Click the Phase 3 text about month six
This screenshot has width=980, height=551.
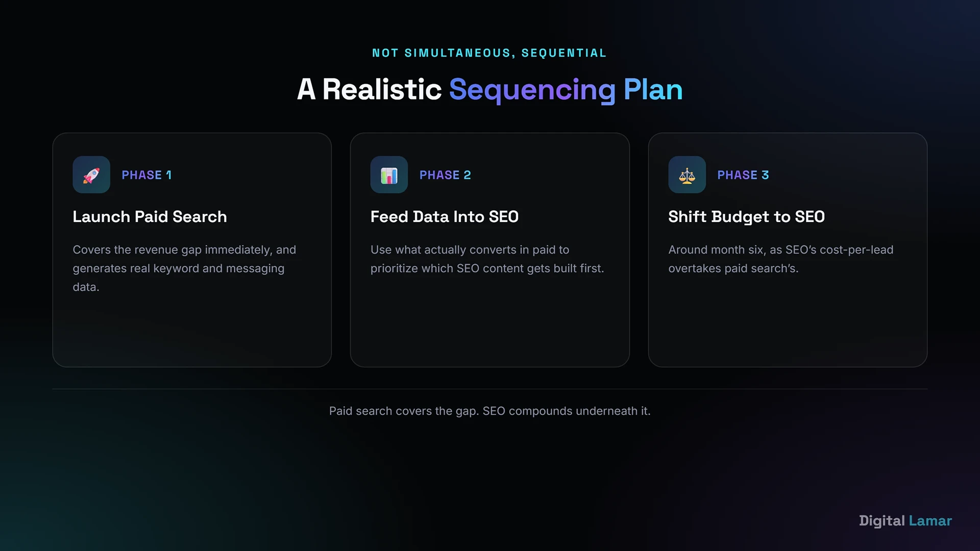[x=781, y=259]
